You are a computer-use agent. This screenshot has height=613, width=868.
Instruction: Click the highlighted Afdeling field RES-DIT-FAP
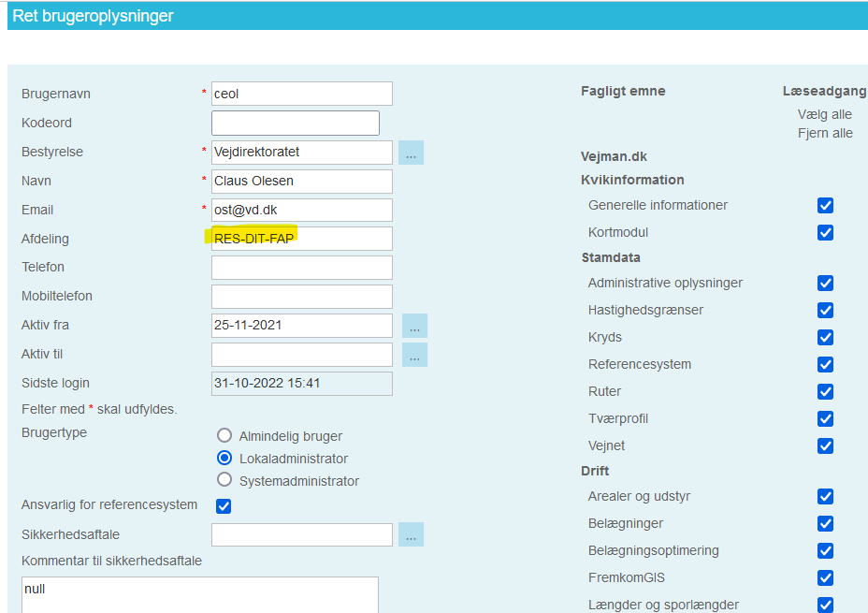[x=301, y=238]
